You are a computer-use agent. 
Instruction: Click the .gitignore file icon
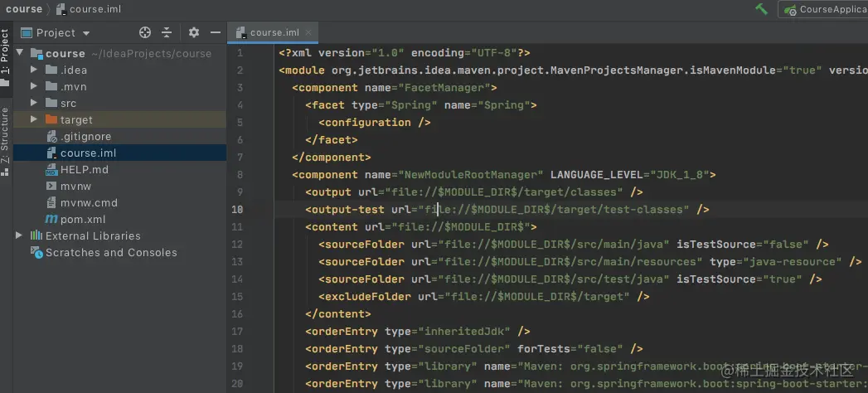[51, 136]
